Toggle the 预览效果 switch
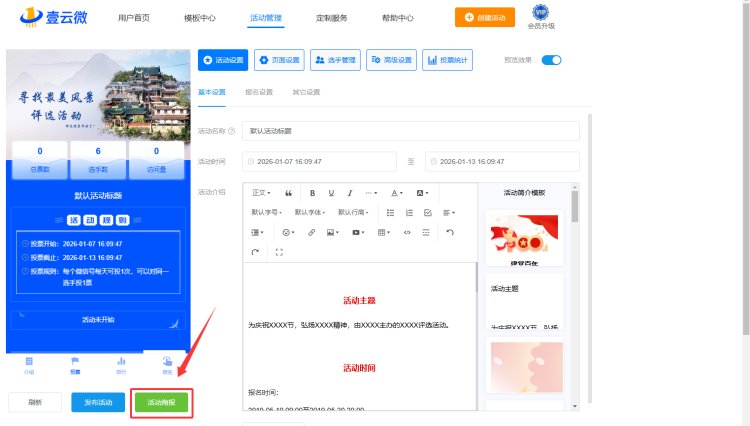This screenshot has height=426, width=750. click(x=551, y=60)
